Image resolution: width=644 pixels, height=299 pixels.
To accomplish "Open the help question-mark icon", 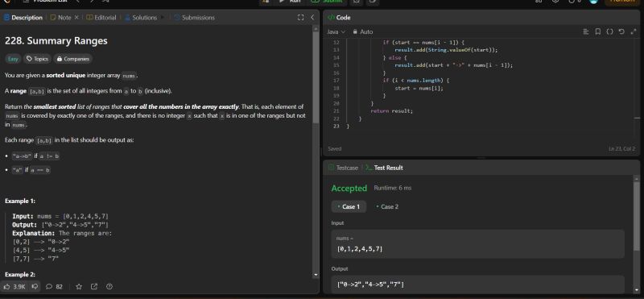I will (x=109, y=287).
